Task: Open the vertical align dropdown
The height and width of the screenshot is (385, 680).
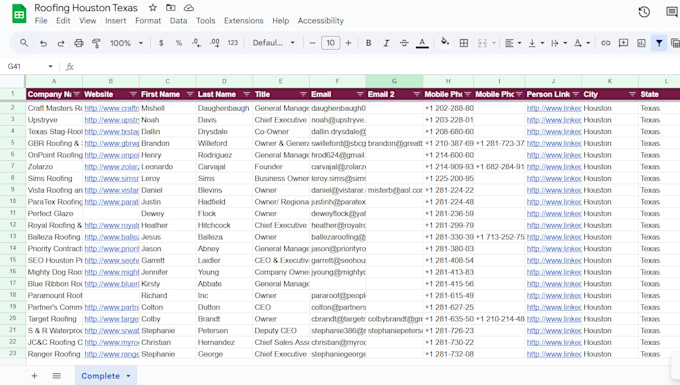Action: [536, 43]
